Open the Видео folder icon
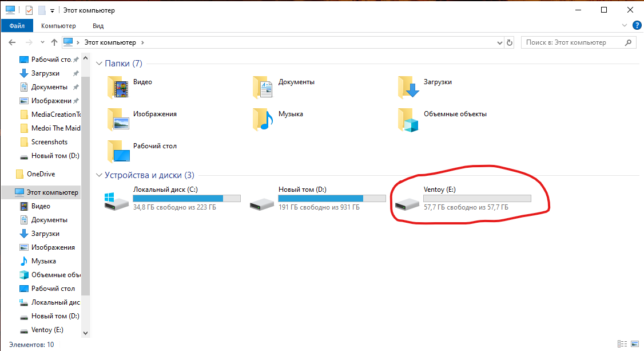644x351 pixels. 118,88
